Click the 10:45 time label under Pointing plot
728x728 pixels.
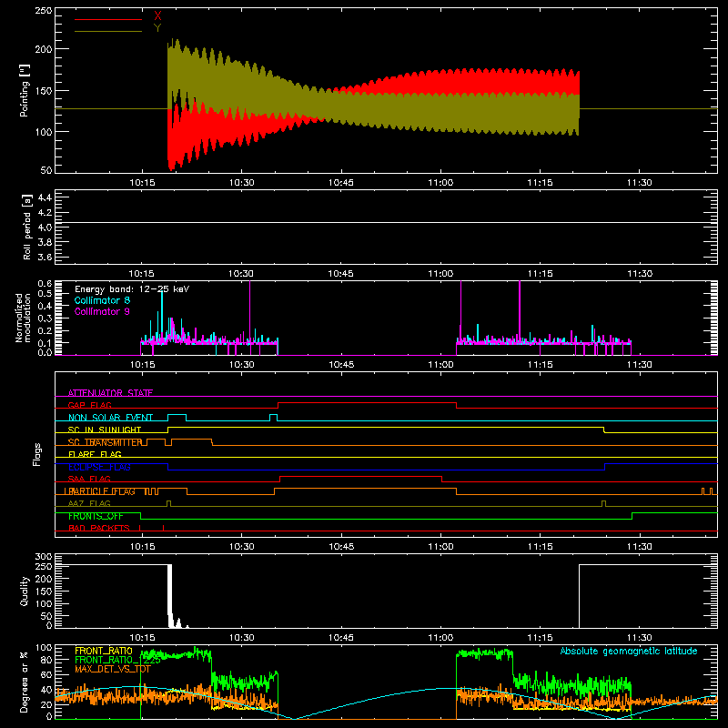[340, 183]
